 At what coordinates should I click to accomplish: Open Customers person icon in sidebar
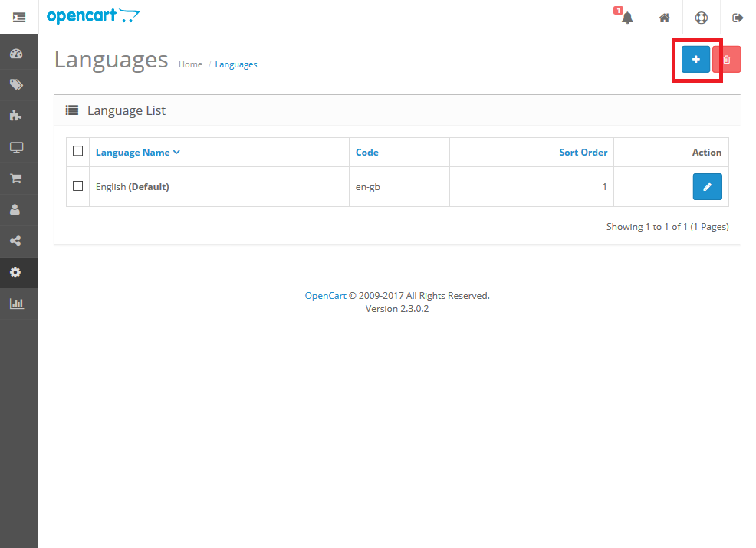15,210
